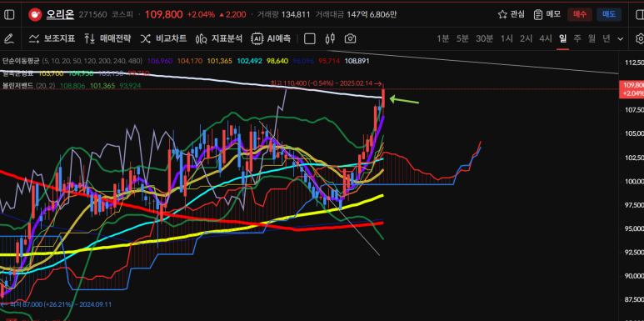Image resolution: width=644 pixels, height=321 pixels.
Task: Click the 최저 87,000 low marker label
Action: click(x=56, y=304)
